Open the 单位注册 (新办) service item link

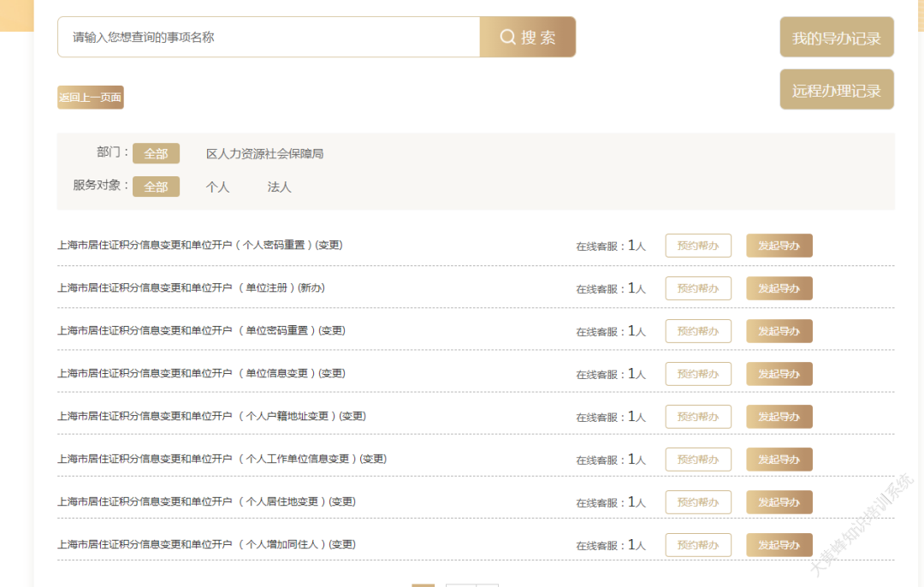coord(191,288)
